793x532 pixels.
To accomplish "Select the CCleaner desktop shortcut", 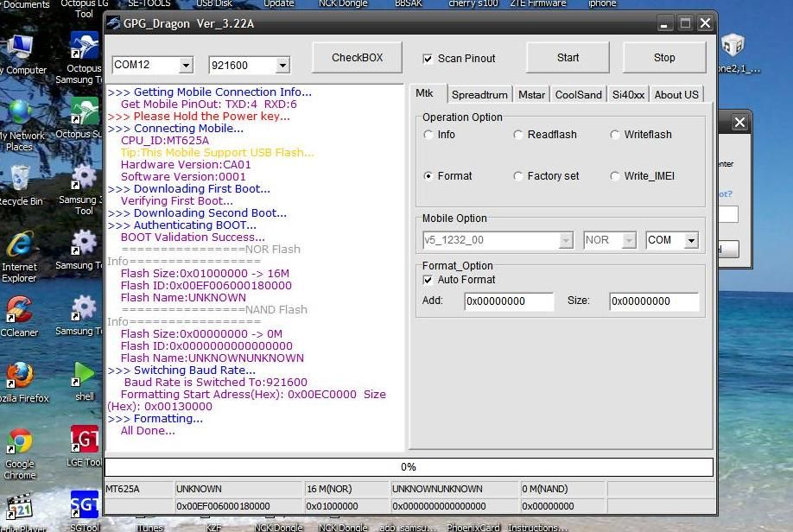I will (19, 310).
